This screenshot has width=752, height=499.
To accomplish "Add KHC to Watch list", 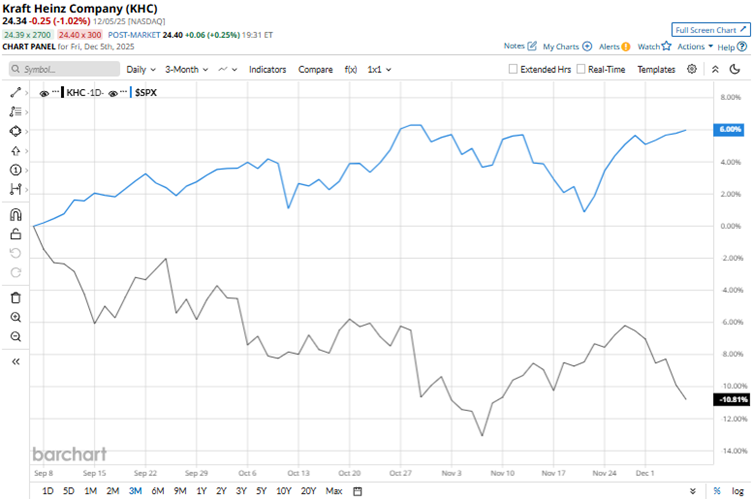I will click(654, 47).
